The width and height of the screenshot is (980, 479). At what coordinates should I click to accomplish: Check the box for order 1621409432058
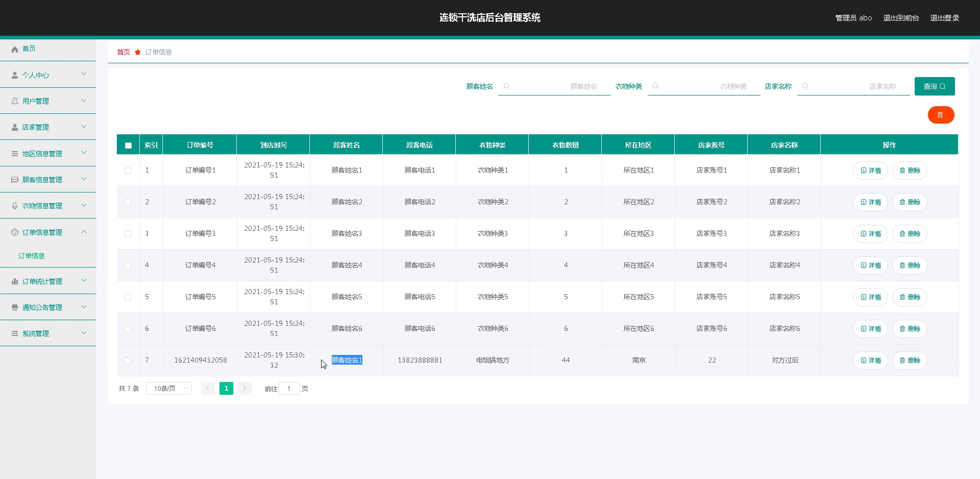[x=128, y=361]
